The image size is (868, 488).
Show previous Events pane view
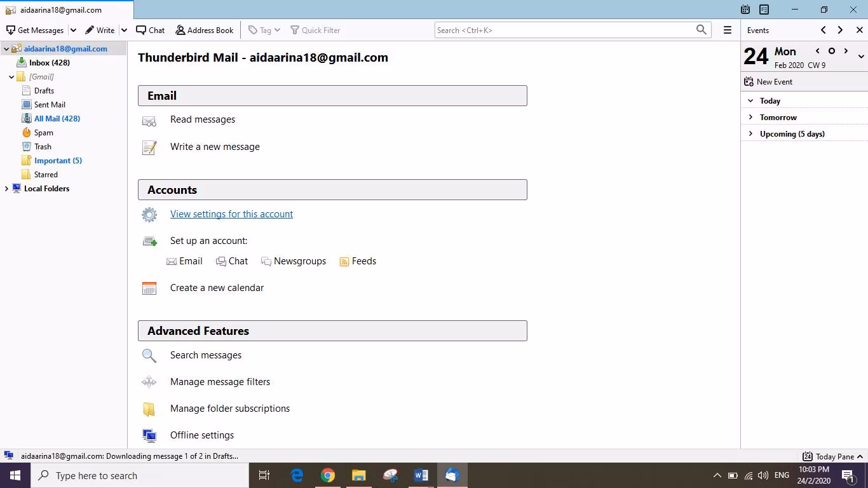point(824,30)
